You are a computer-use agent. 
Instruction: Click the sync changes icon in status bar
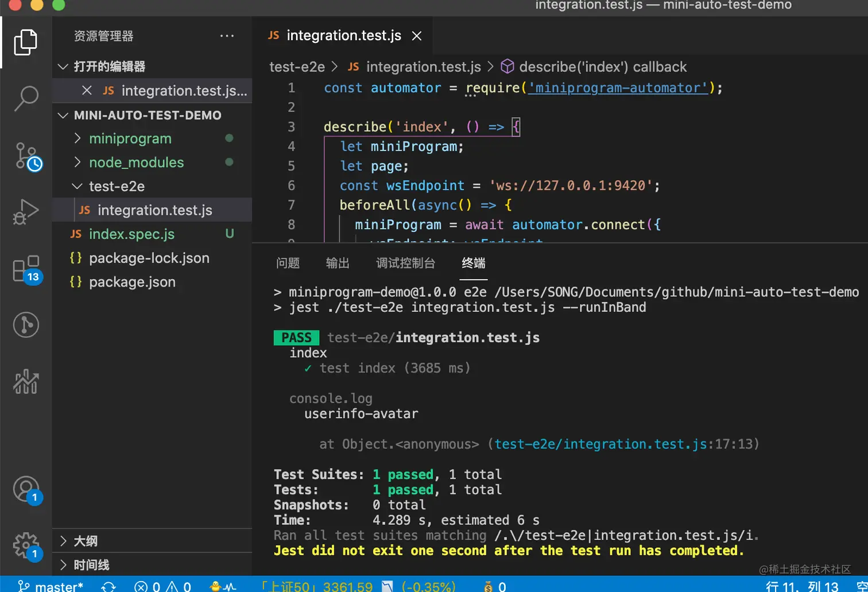coord(108,586)
